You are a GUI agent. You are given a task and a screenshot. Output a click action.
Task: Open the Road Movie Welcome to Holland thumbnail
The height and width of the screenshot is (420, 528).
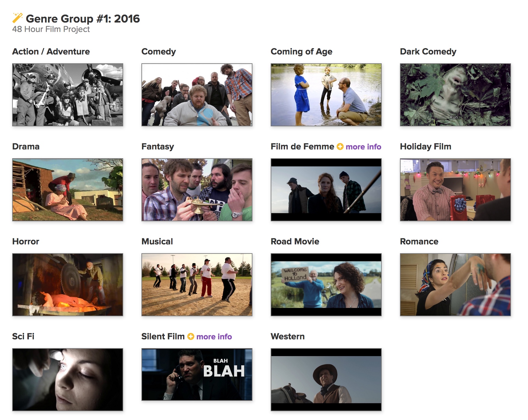coord(326,285)
